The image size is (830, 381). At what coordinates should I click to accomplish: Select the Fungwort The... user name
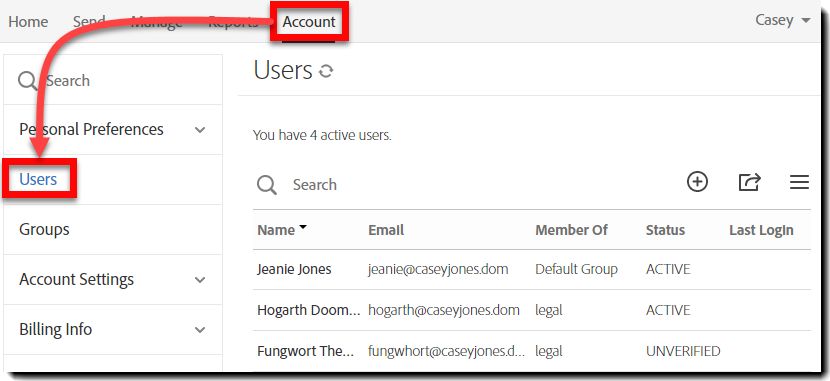pos(305,351)
